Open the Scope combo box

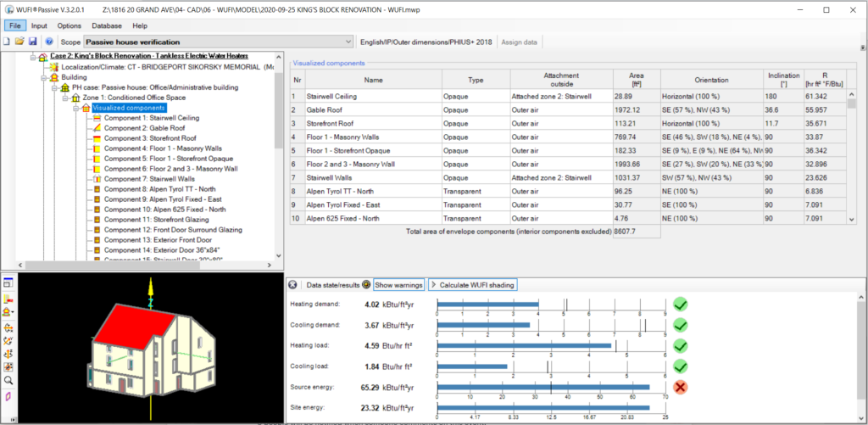click(x=218, y=42)
